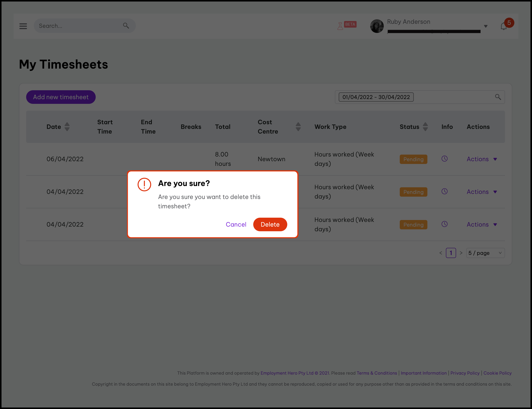Expand the user account dropdown arrow
The image size is (532, 409).
(485, 26)
